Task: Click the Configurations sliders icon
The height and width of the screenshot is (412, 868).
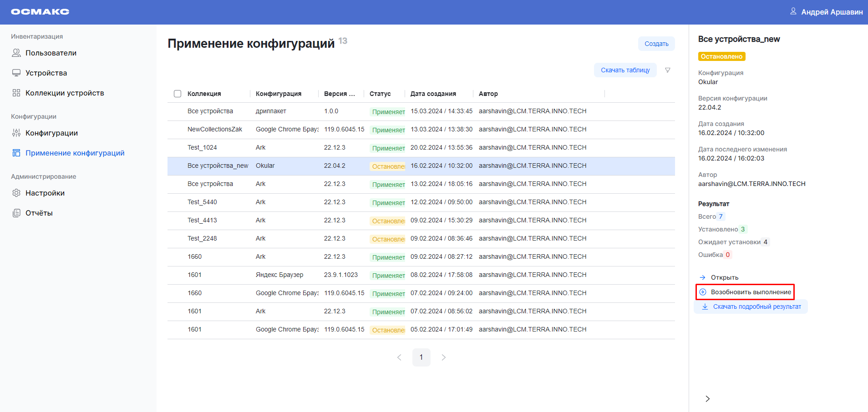Action: coord(16,133)
